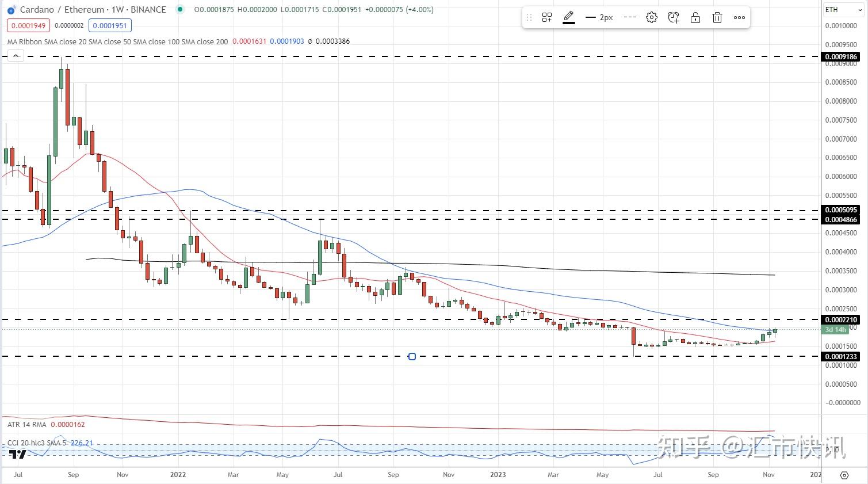Screen dimensions: 868x484
Task: Delete drawing with trash can icon
Action: [717, 18]
